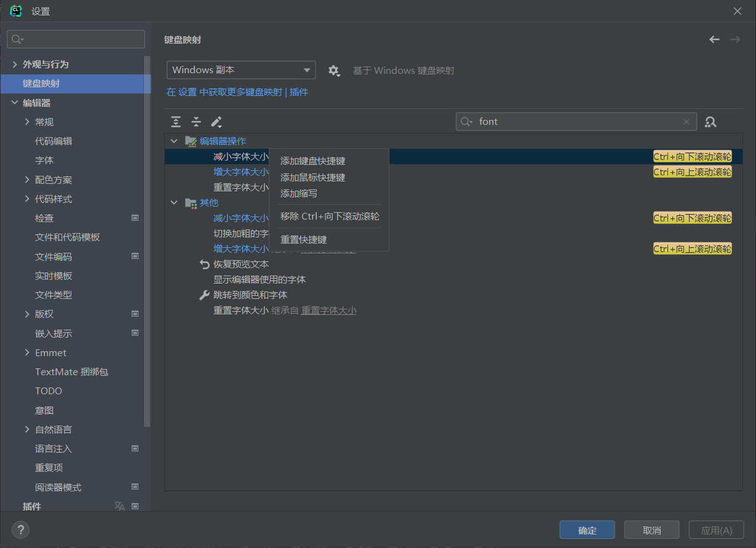Clear the font search text with X

point(686,122)
